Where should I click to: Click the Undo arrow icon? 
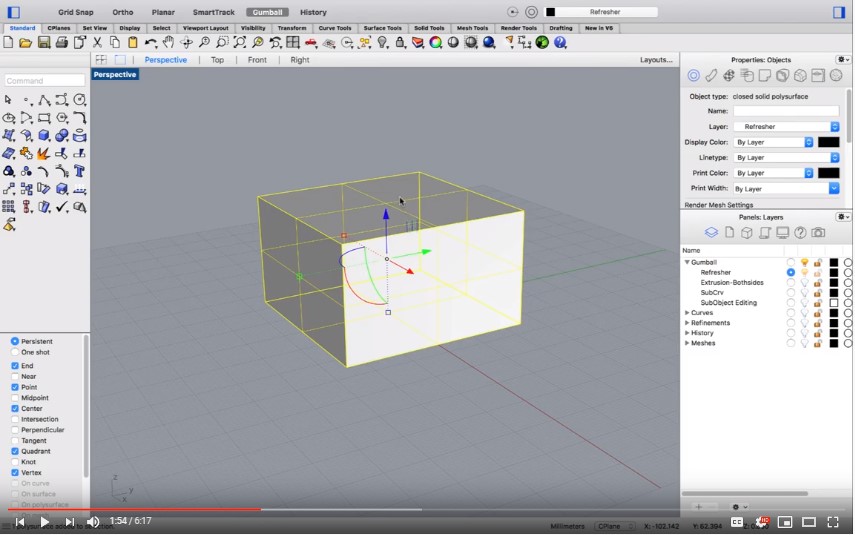150,43
